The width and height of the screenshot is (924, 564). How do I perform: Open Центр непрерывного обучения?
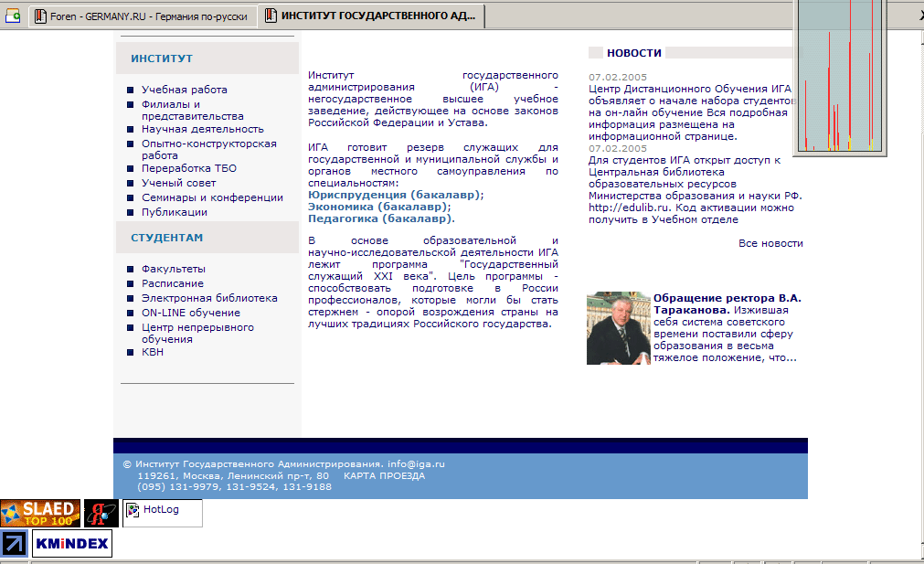pos(198,334)
